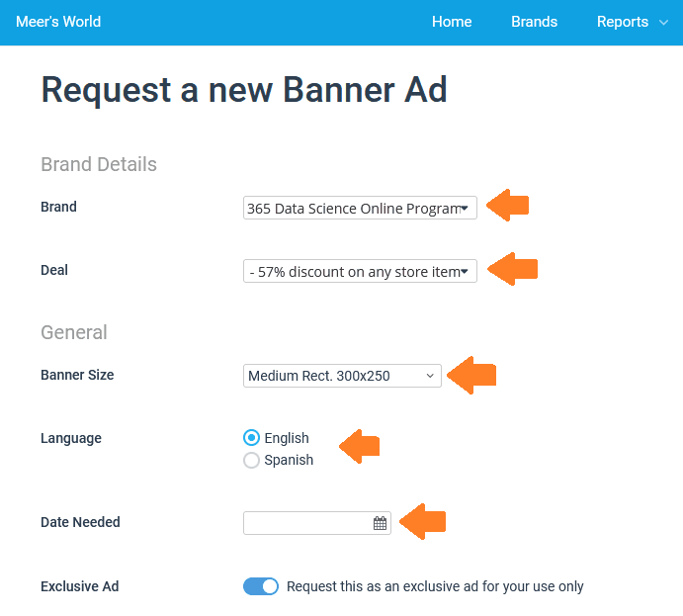The height and width of the screenshot is (616, 683).
Task: Click inside the Date Needed text field
Action: [x=306, y=523]
